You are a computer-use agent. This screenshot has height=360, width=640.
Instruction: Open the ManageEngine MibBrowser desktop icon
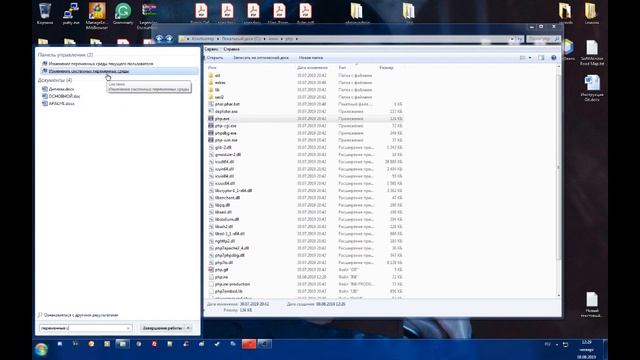pyautogui.click(x=97, y=16)
